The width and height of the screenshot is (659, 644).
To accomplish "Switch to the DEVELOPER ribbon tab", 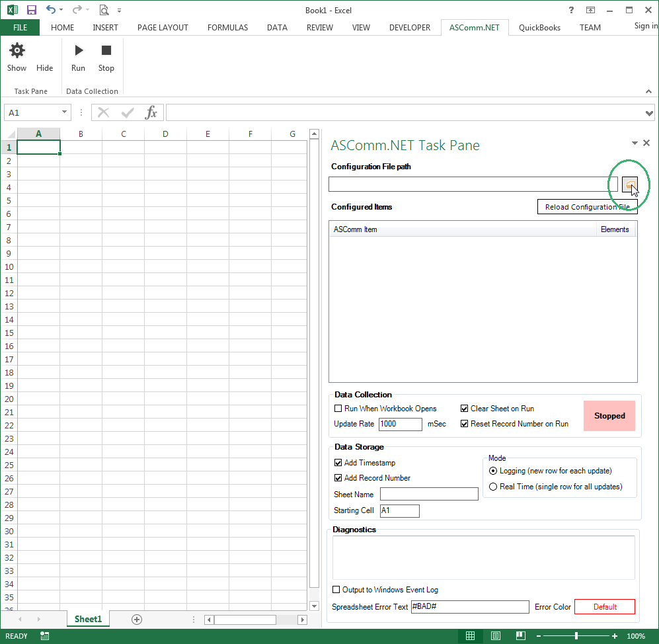I will 410,27.
